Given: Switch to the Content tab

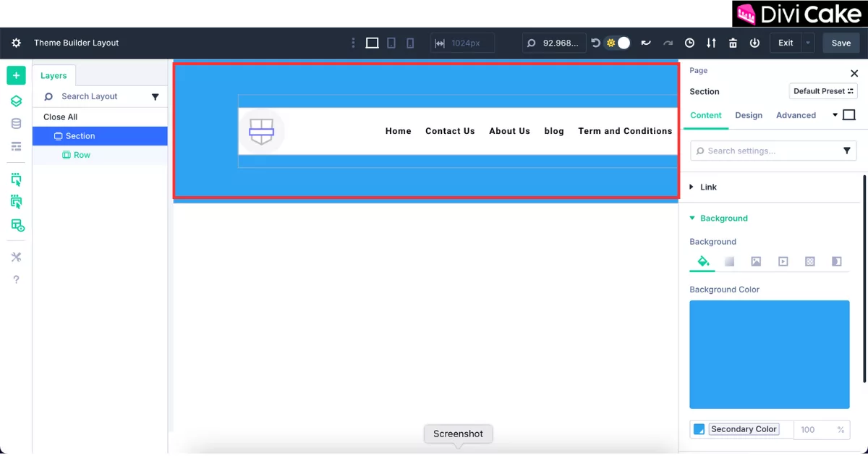Looking at the screenshot, I should [x=706, y=115].
